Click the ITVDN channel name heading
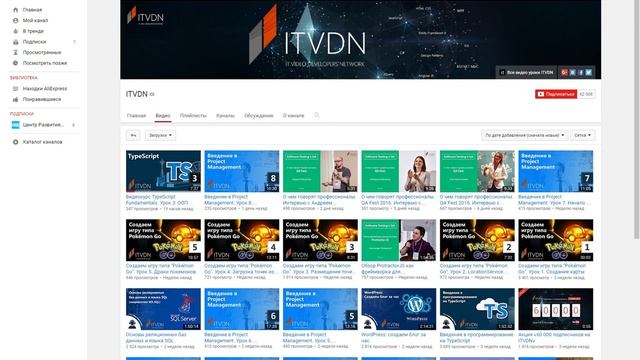Screen dimensions: 640x360 pyautogui.click(x=137, y=94)
